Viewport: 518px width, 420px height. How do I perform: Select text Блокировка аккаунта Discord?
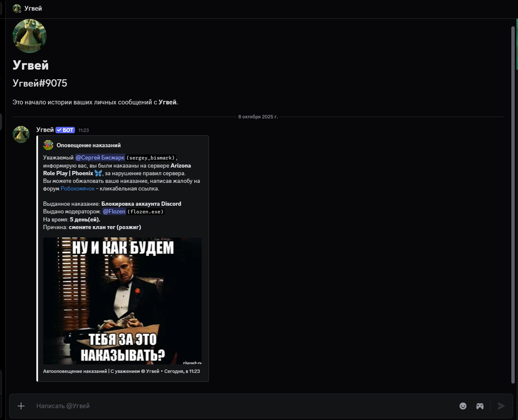click(x=141, y=204)
